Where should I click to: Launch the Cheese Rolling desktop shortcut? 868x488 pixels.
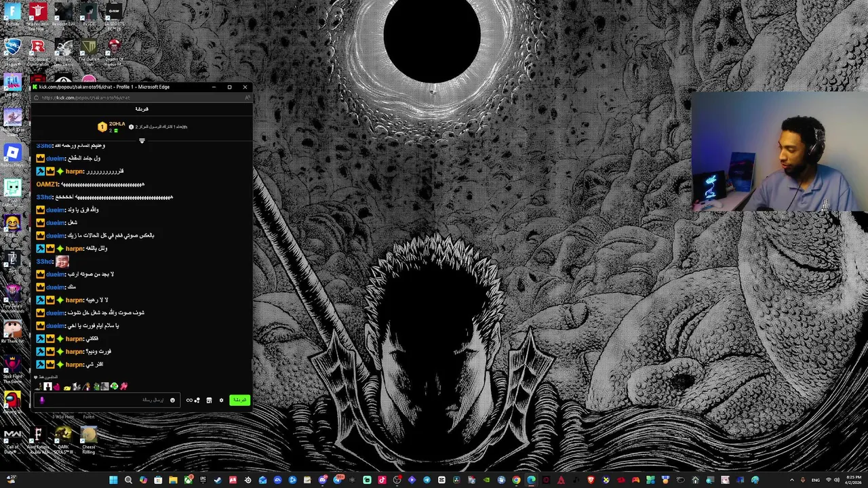[89, 439]
